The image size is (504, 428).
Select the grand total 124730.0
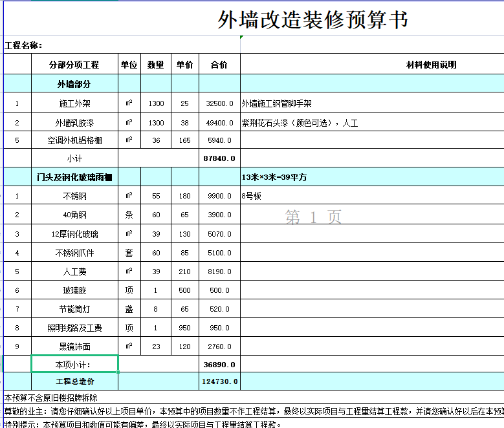219,381
